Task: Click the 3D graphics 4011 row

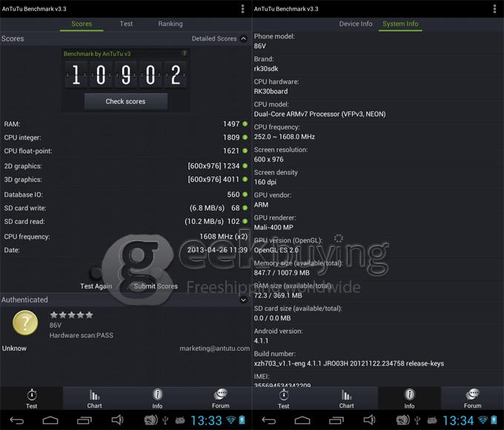Action: pos(126,179)
